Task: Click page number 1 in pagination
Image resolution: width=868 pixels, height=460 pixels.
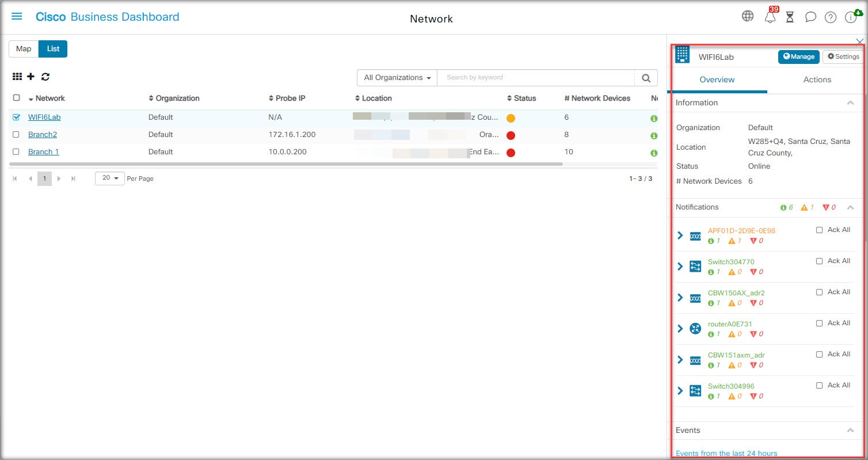Action: (x=44, y=178)
